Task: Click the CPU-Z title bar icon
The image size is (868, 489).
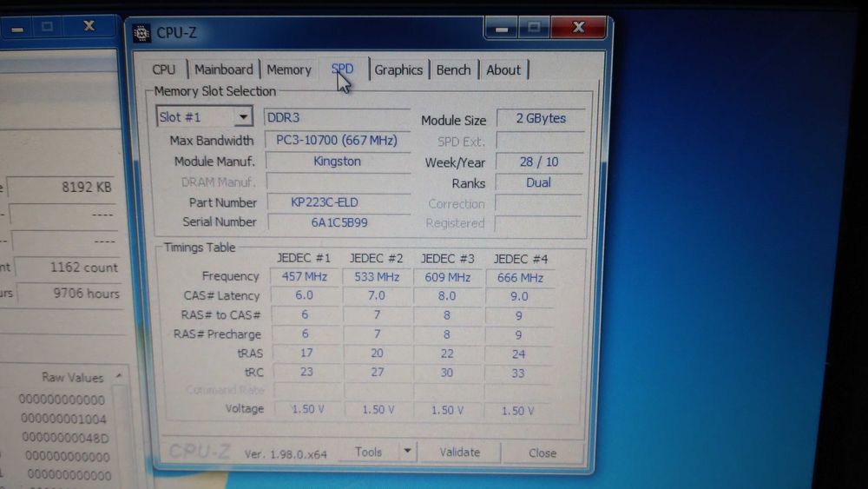Action: coord(141,33)
